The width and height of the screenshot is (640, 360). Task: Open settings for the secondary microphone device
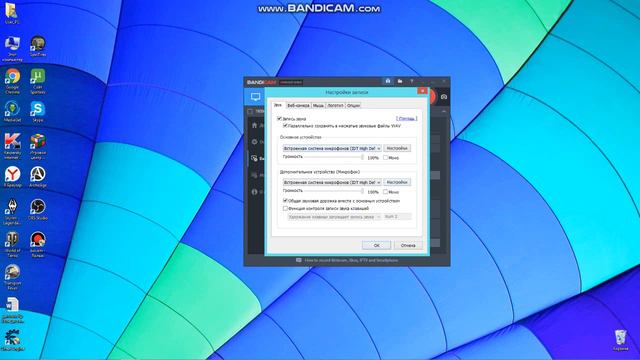coord(397,182)
